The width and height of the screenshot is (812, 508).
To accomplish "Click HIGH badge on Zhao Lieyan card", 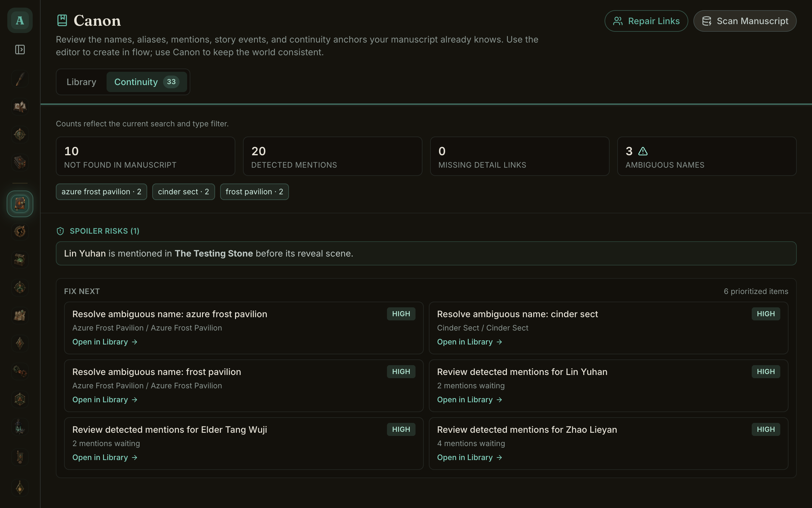I will tap(766, 429).
